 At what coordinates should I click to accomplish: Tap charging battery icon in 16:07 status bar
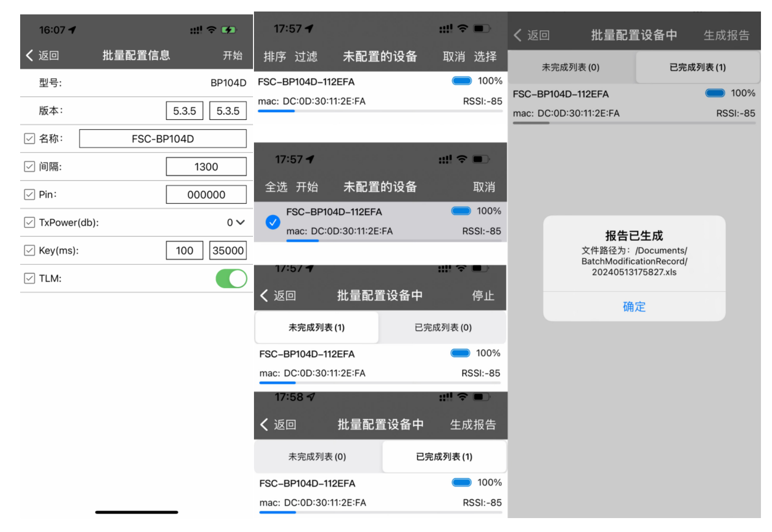coord(228,30)
